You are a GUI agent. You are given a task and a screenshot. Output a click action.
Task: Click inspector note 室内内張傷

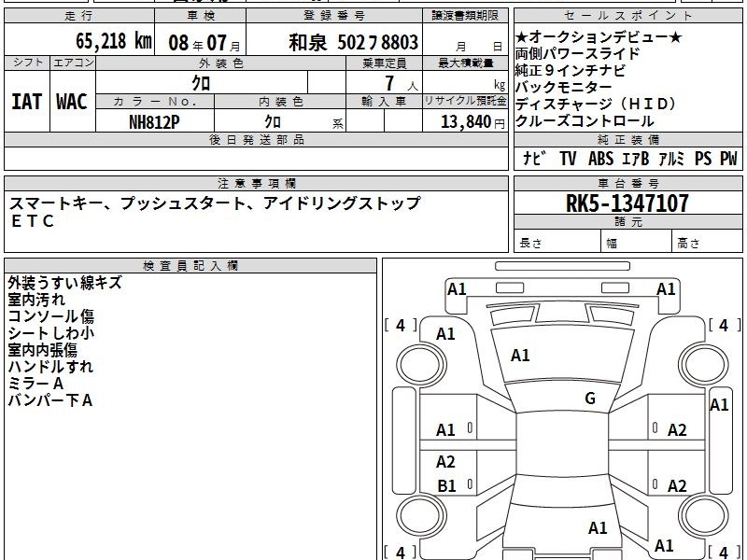(x=42, y=350)
